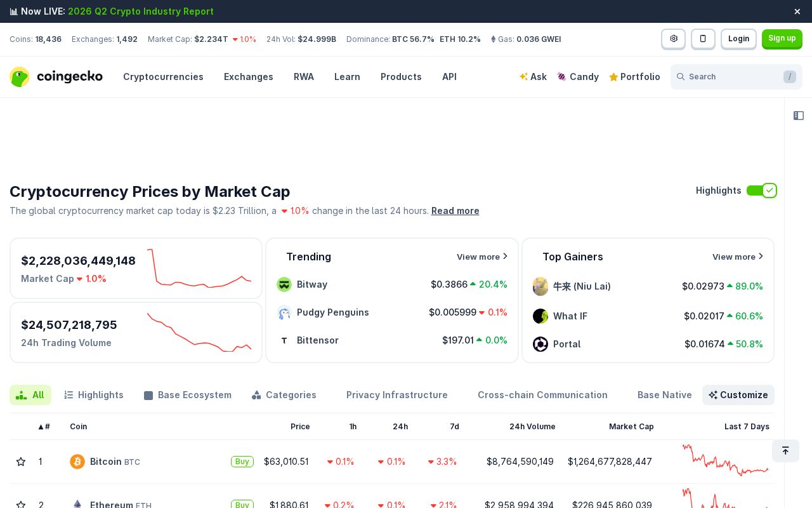Select the Base Native tab
Viewport: 812px width, 508px height.
coord(665,395)
